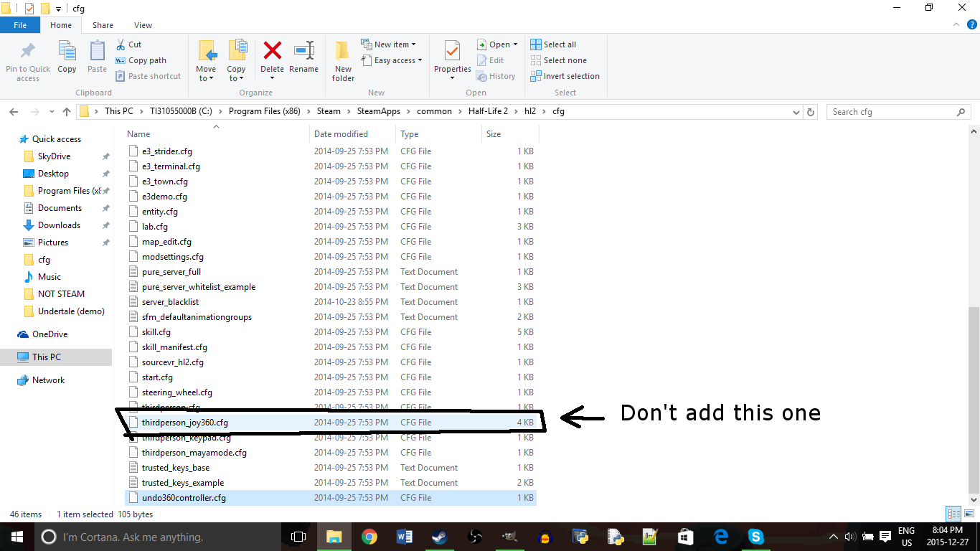
Task: Select OneDrive in the navigation pane
Action: [x=50, y=334]
